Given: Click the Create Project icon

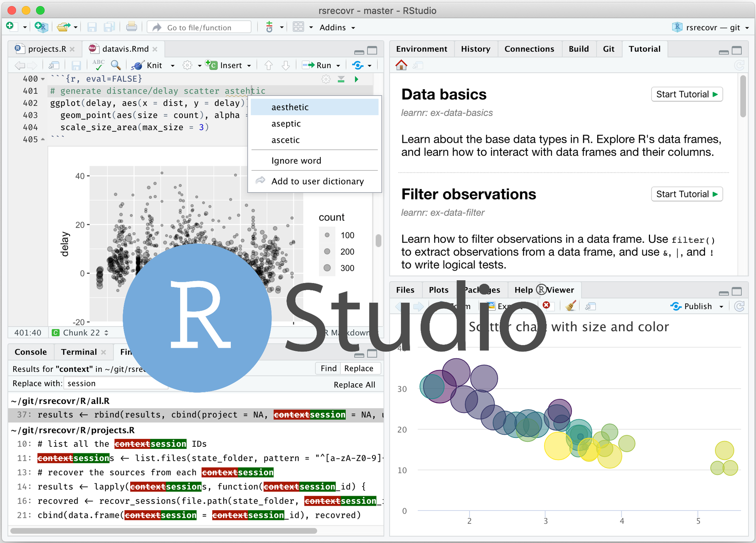Looking at the screenshot, I should tap(41, 27).
